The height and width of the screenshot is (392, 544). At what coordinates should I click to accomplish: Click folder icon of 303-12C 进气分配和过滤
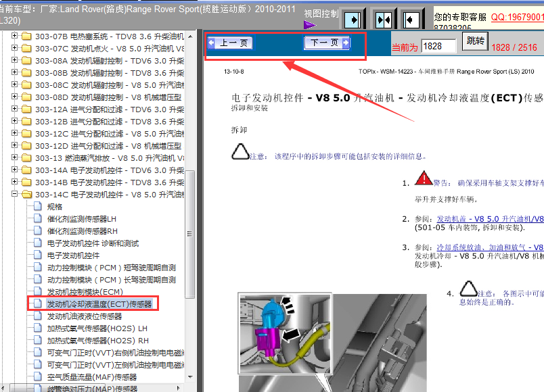point(26,133)
